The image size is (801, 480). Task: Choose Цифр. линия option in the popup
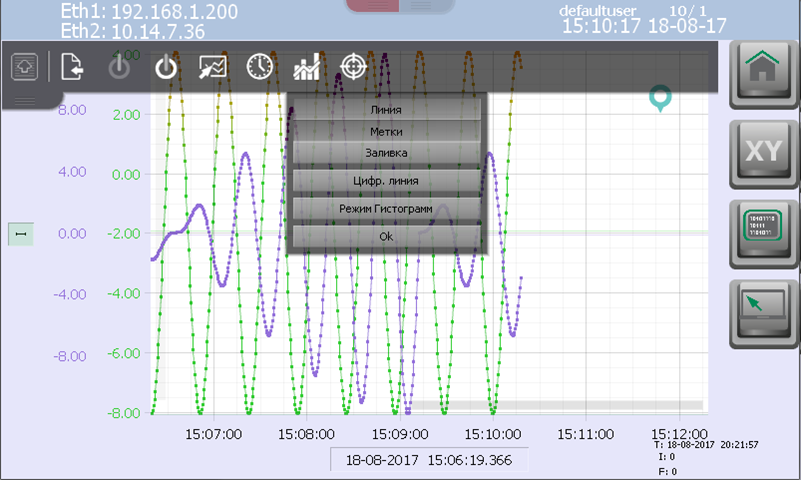tap(386, 181)
